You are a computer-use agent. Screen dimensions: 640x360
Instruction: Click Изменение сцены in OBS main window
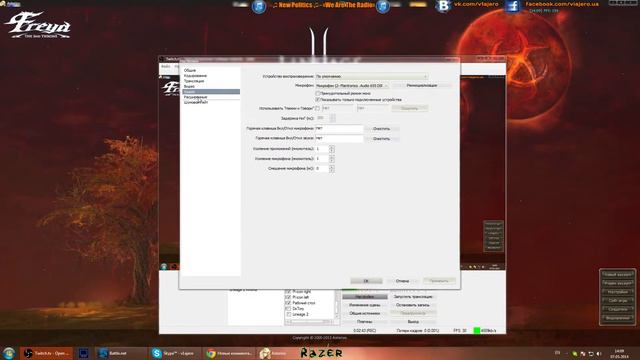click(x=364, y=305)
